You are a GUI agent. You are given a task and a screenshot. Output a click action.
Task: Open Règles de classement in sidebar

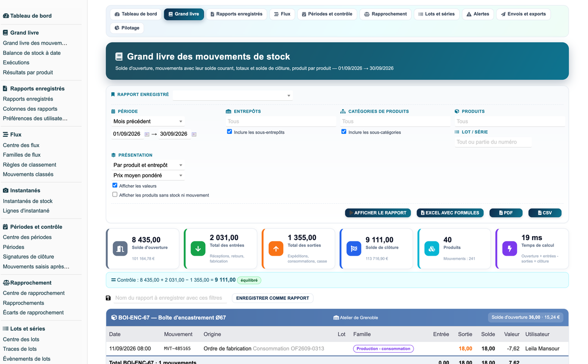(29, 165)
